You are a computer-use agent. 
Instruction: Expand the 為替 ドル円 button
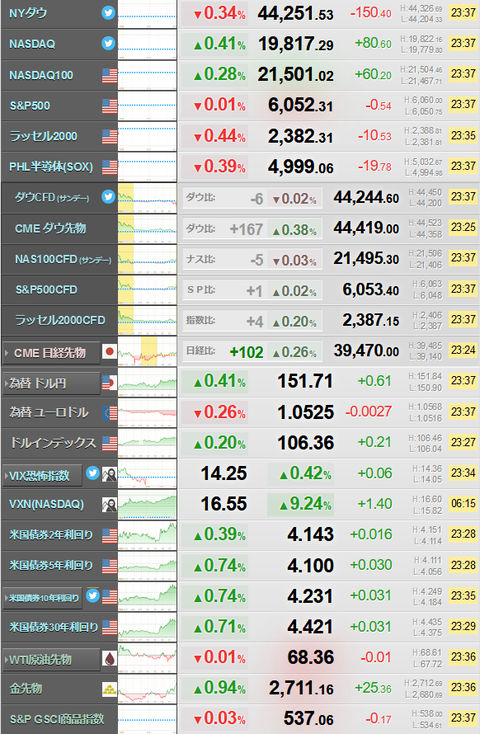[x=51, y=383]
